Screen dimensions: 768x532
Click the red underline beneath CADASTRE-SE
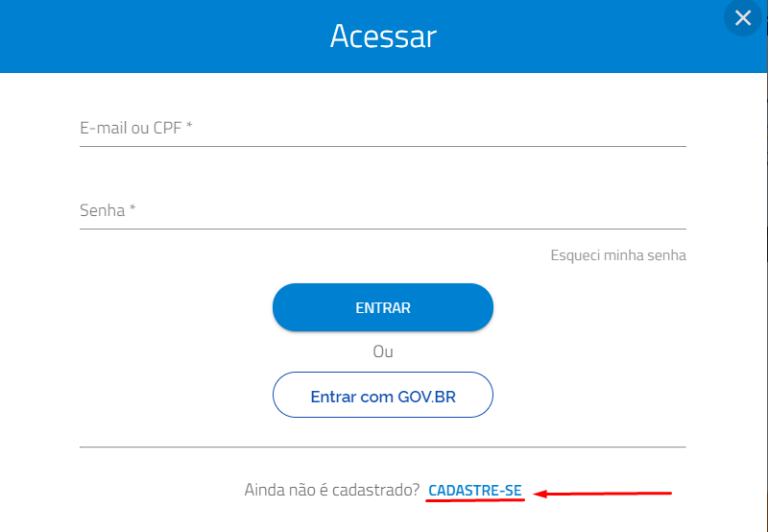[475, 500]
